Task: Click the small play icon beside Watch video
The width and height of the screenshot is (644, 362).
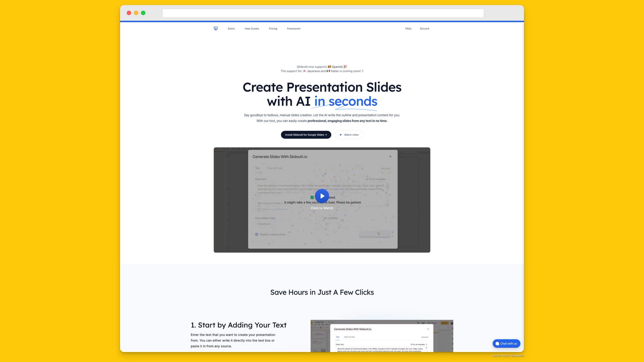Action: tap(341, 135)
